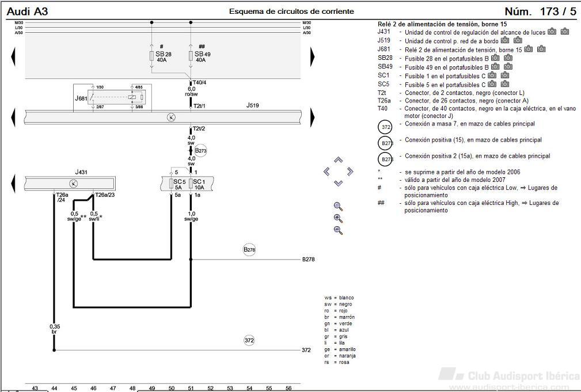Click the J519 label on the control unit bar

pyautogui.click(x=253, y=105)
